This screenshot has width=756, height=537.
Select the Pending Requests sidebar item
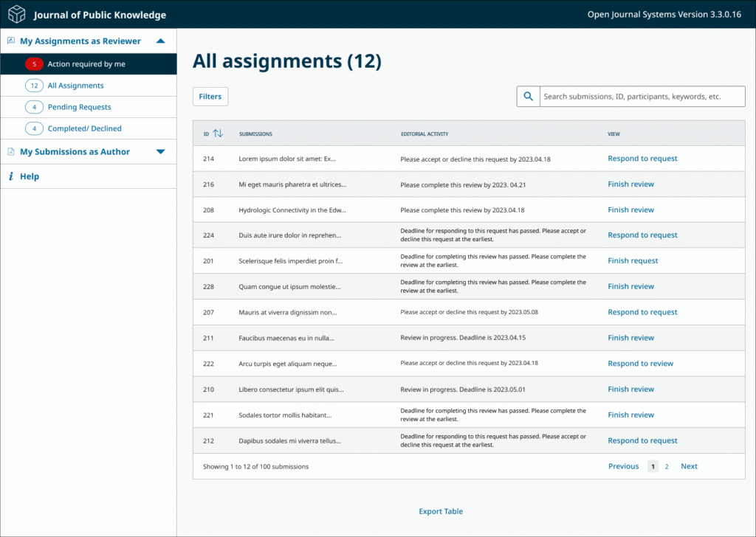coord(80,107)
